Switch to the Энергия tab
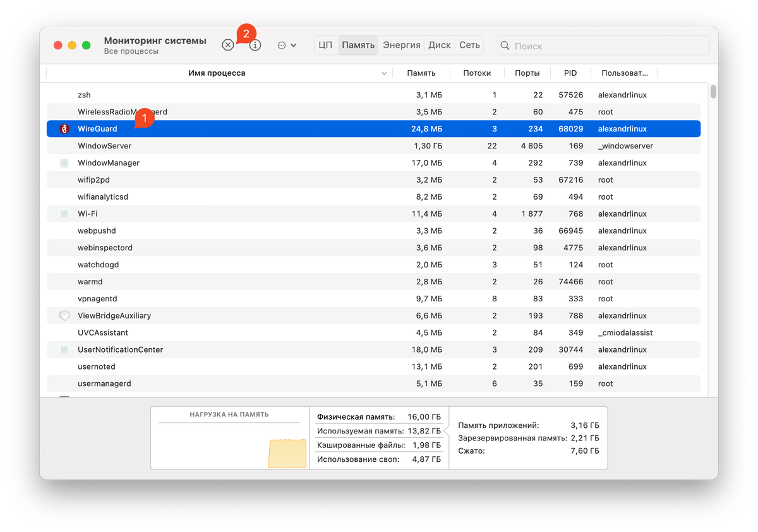The height and width of the screenshot is (532, 758). (402, 45)
